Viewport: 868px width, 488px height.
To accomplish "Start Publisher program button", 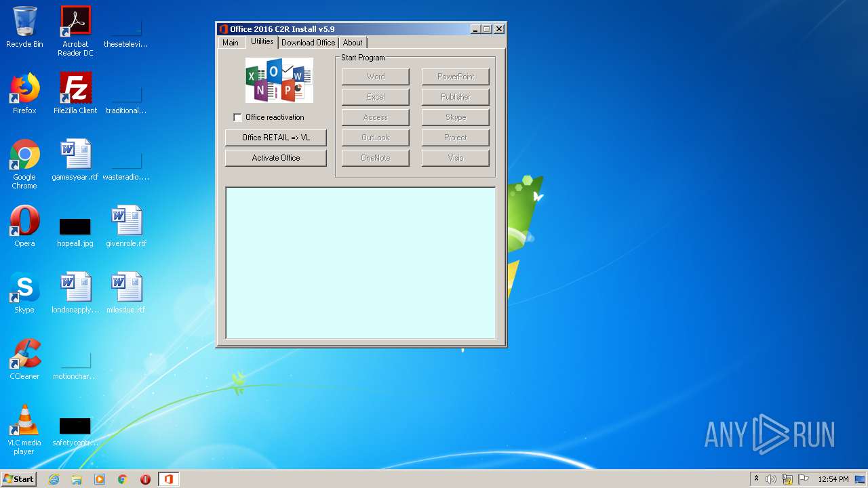I will click(x=456, y=97).
